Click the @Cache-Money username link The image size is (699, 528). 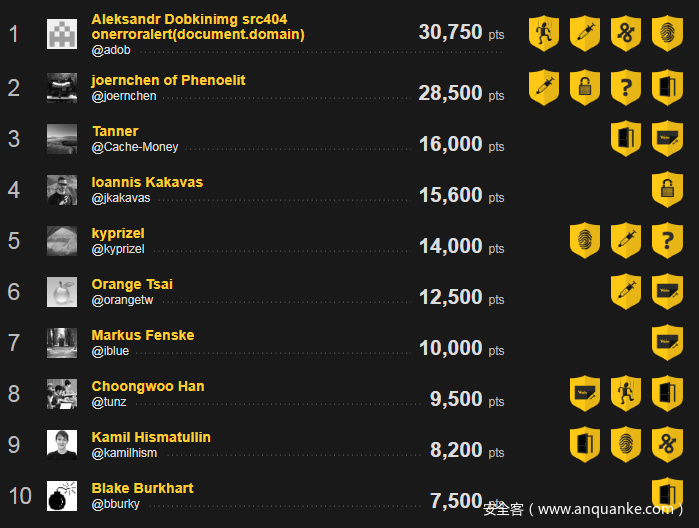[135, 147]
